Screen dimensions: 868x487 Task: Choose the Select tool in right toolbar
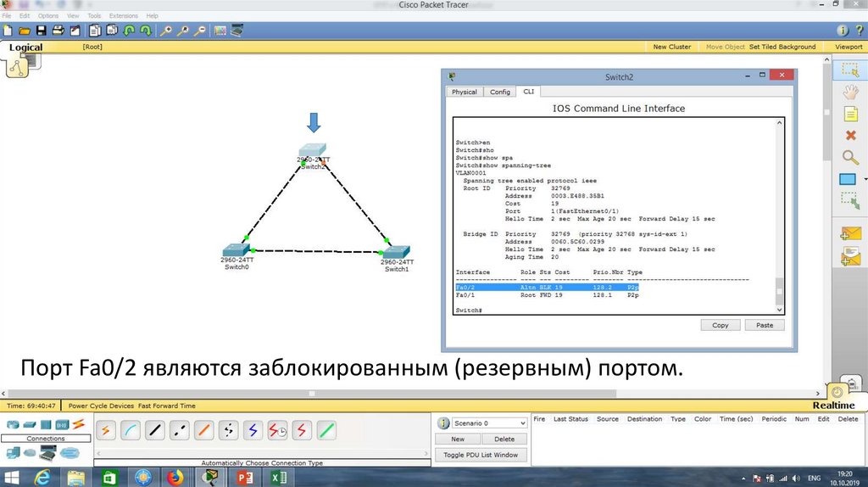pos(850,70)
